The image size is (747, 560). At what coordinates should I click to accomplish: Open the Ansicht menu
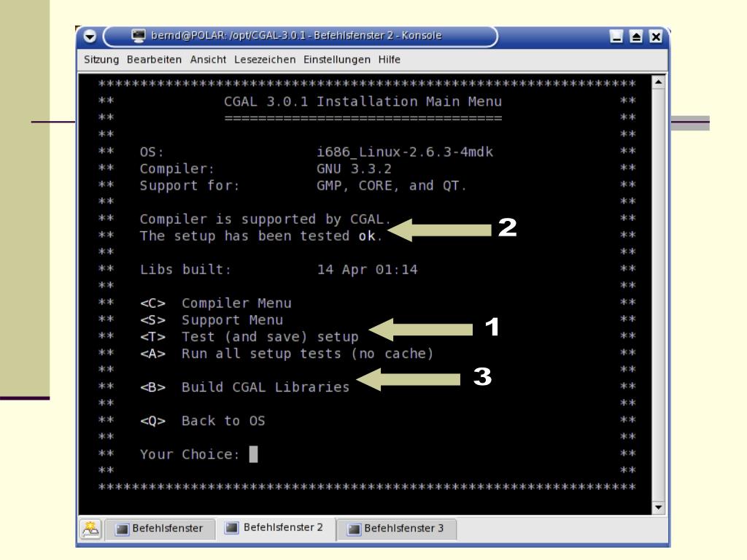click(x=208, y=60)
